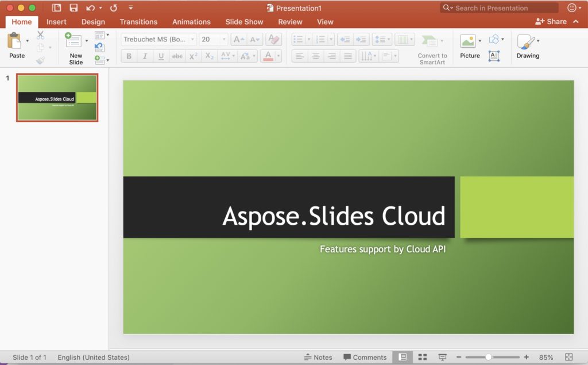
Task: Click the Picture insert icon
Action: click(x=468, y=41)
